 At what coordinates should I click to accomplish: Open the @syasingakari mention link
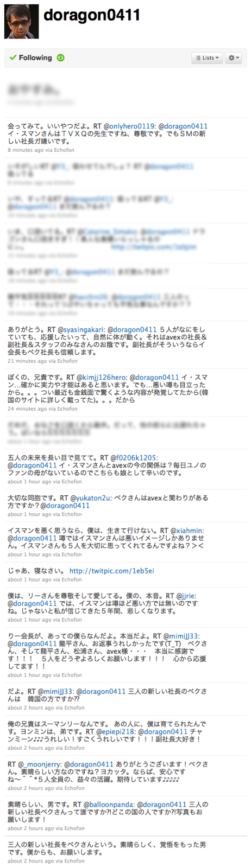coord(80,329)
